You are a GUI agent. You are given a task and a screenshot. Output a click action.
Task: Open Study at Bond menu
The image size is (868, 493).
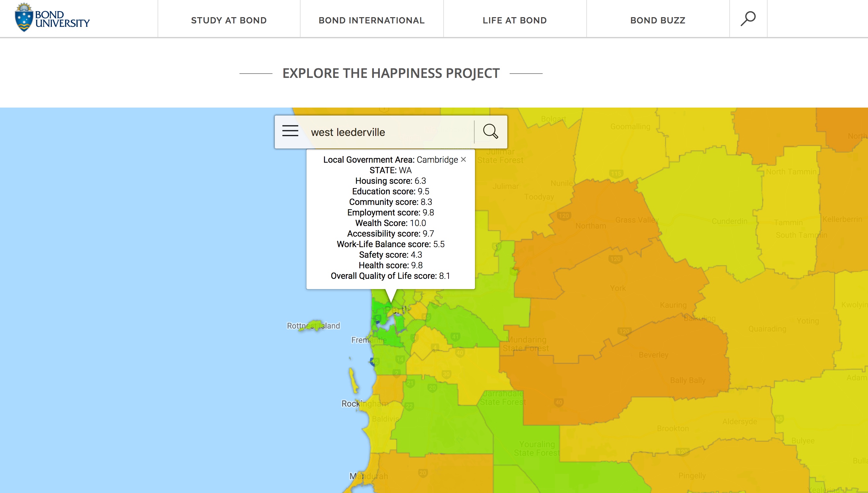coord(229,20)
